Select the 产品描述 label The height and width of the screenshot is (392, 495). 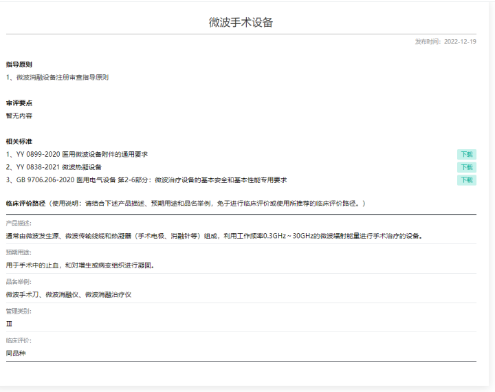(19, 223)
